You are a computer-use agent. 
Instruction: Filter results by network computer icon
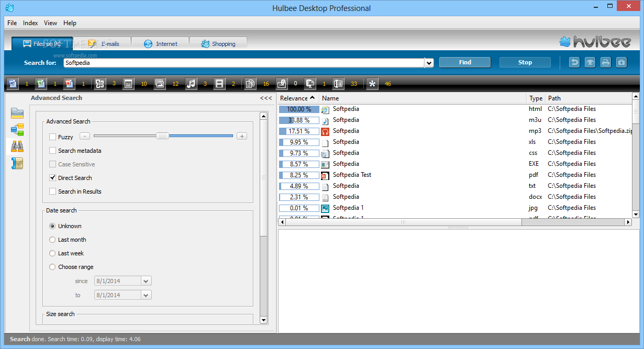(x=310, y=83)
